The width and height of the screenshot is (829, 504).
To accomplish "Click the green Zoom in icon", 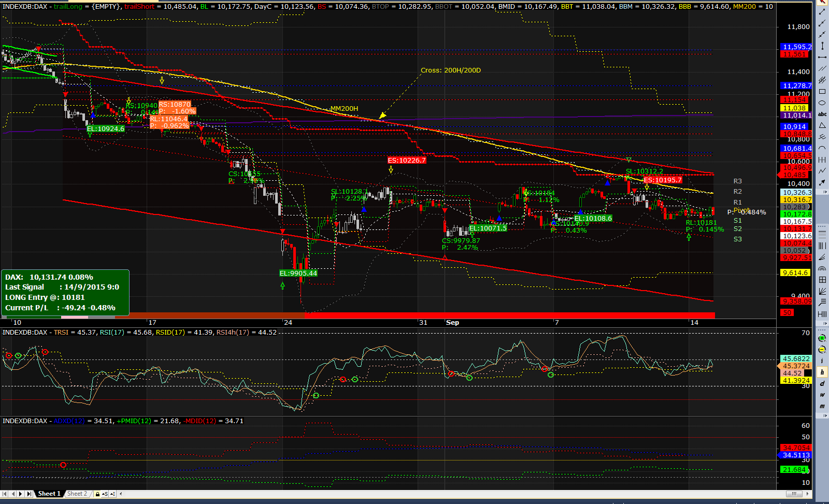I will [x=822, y=338].
